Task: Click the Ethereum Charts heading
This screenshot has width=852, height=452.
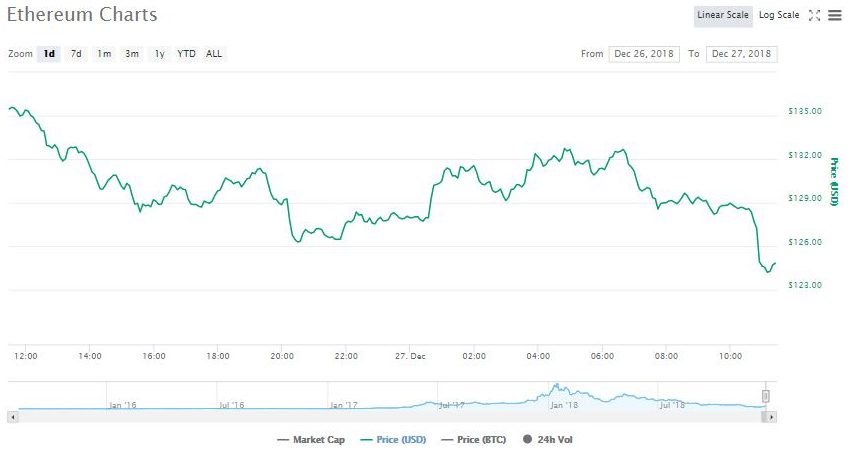Action: point(82,15)
